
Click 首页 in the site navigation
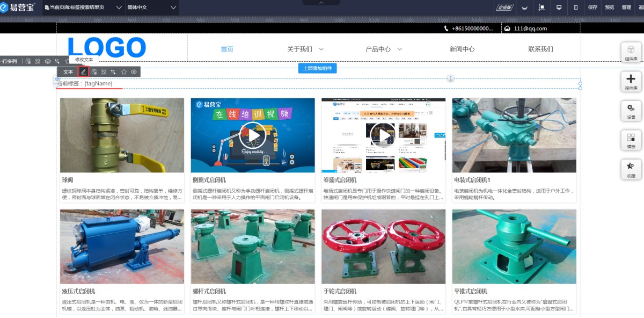[227, 49]
